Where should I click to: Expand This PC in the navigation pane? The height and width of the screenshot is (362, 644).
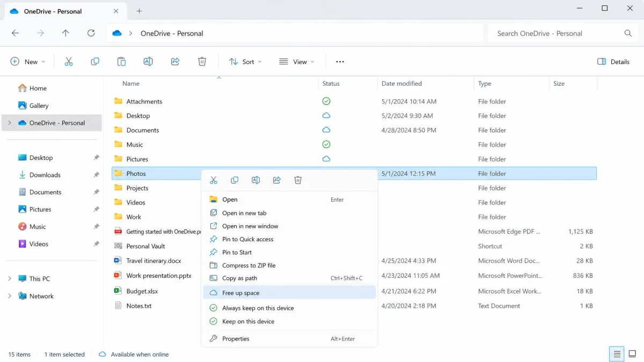point(10,279)
